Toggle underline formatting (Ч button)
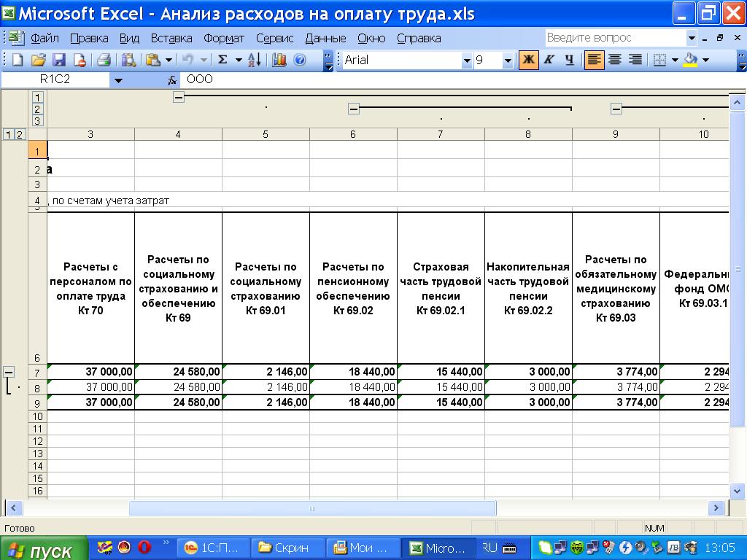The image size is (747, 560). tap(569, 61)
